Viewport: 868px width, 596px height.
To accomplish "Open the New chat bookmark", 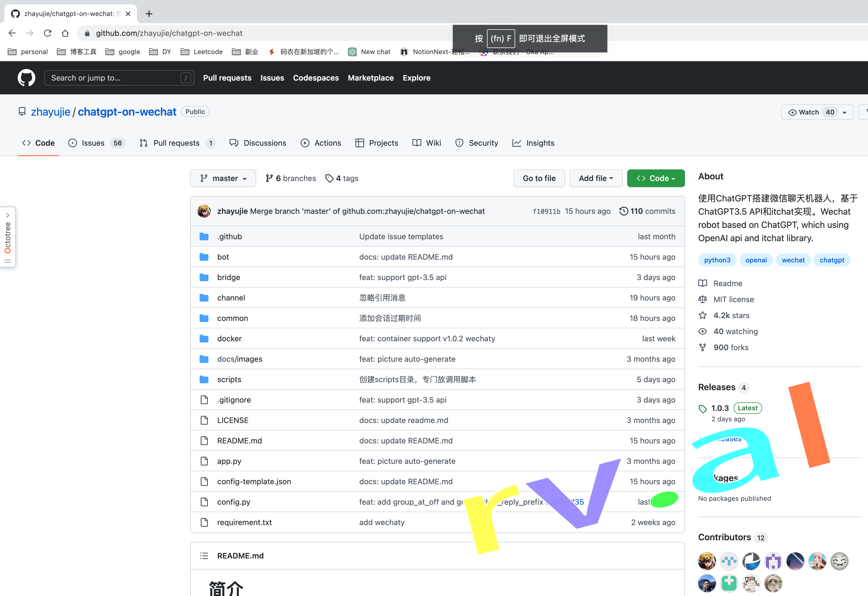I will 369,52.
